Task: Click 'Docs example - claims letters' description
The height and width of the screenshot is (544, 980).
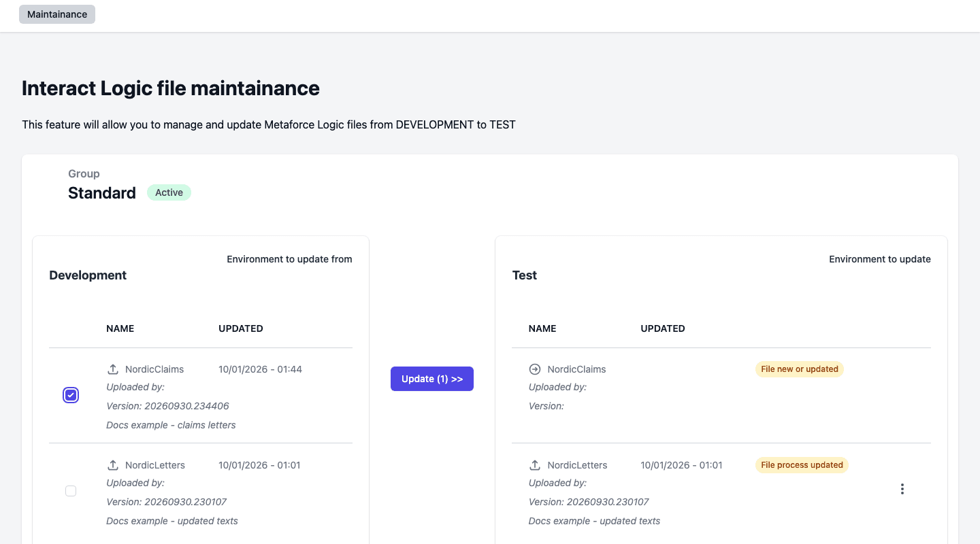Action: [x=171, y=425]
